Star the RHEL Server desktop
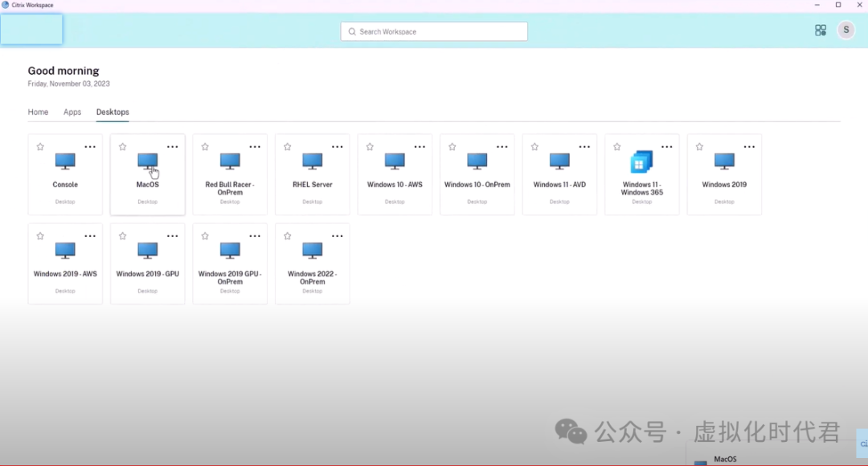The image size is (868, 466). [287, 147]
